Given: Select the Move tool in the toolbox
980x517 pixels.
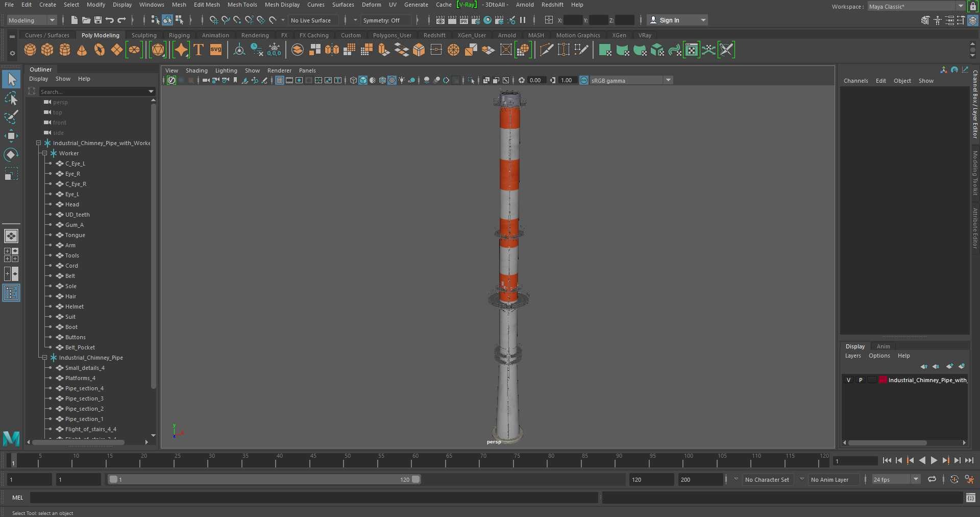Looking at the screenshot, I should click(11, 135).
